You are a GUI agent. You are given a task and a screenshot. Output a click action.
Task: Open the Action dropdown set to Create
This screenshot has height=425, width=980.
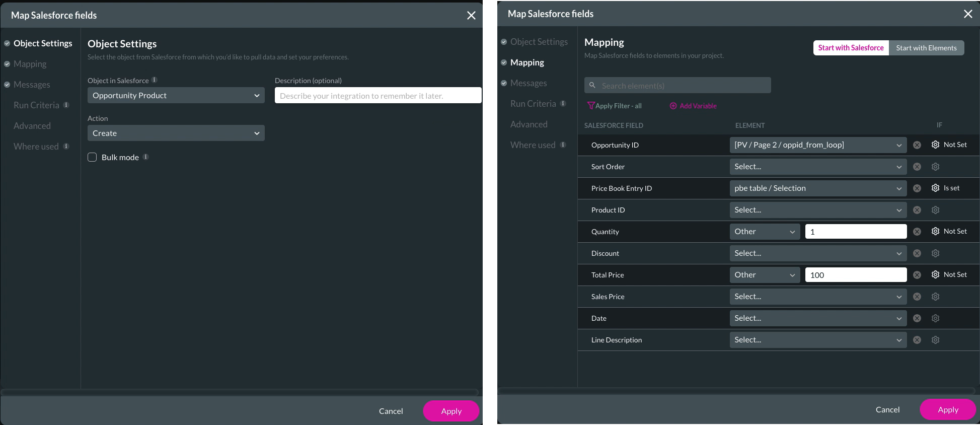(176, 133)
